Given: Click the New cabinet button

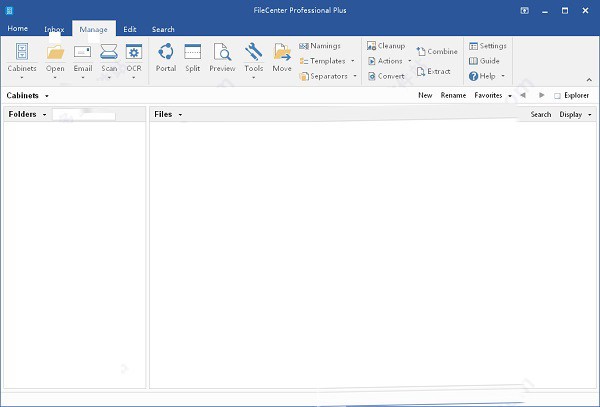Looking at the screenshot, I should tap(425, 96).
